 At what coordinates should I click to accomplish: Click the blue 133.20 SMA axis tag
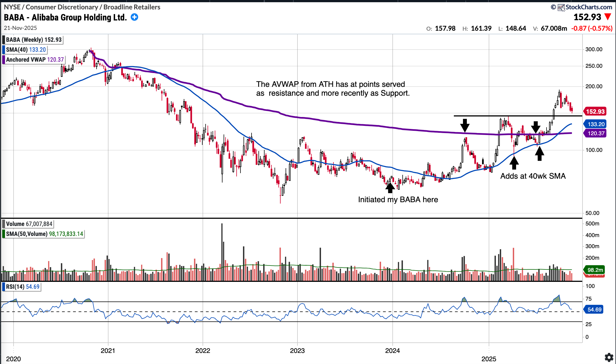[x=596, y=124]
